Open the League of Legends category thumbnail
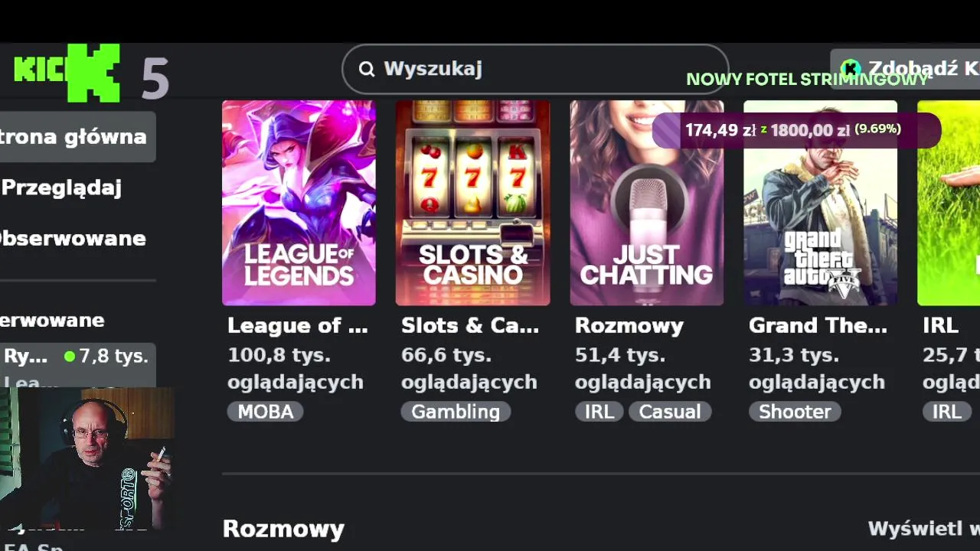Viewport: 980px width, 551px height. tap(299, 203)
